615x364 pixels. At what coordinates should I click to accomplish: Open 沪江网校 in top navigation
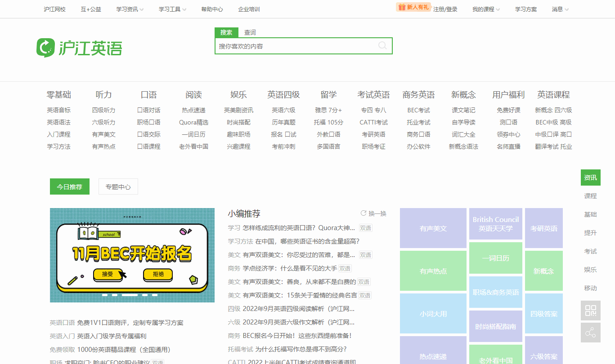tap(55, 9)
